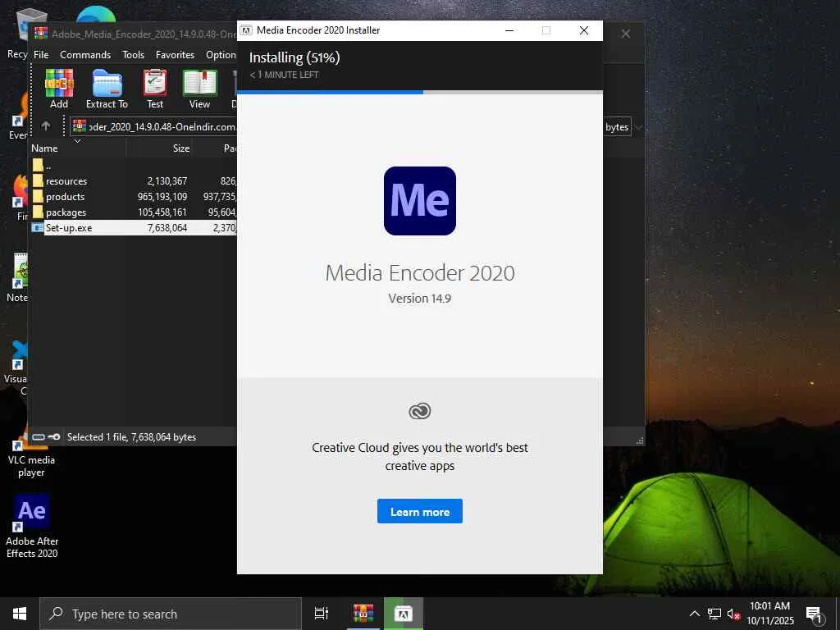Viewport: 840px width, 630px height.
Task: Click the WinRAR icon in taskbar
Action: pos(363,614)
